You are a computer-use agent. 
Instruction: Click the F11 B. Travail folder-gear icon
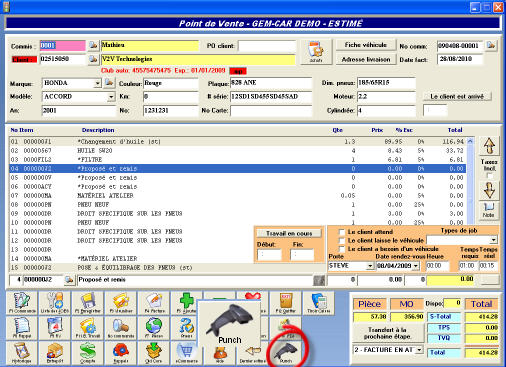click(88, 328)
